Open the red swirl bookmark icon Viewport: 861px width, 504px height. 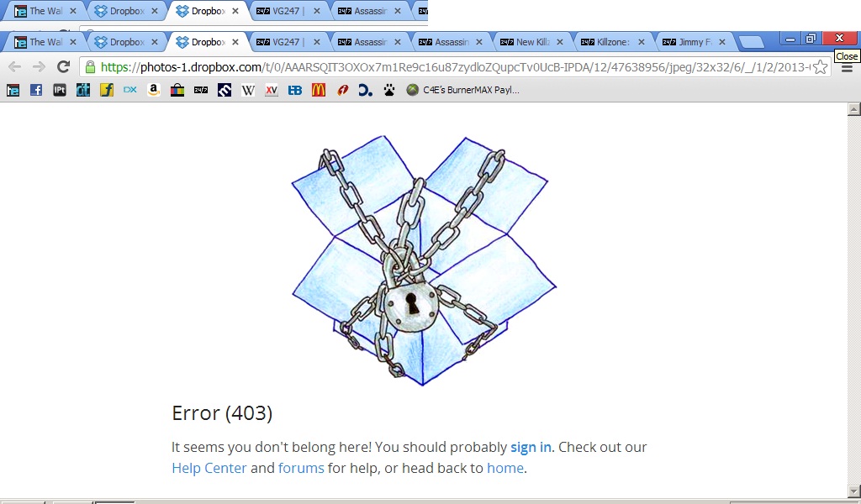(343, 90)
